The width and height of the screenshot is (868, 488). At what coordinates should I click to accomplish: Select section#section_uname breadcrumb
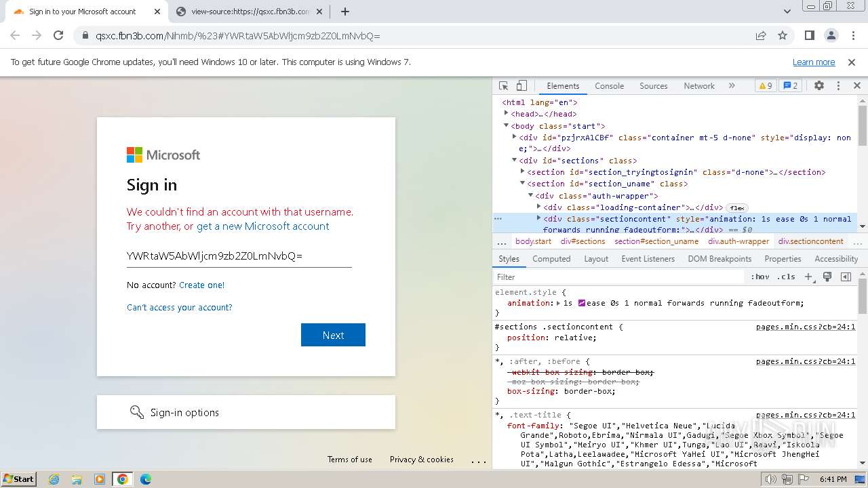pyautogui.click(x=656, y=241)
